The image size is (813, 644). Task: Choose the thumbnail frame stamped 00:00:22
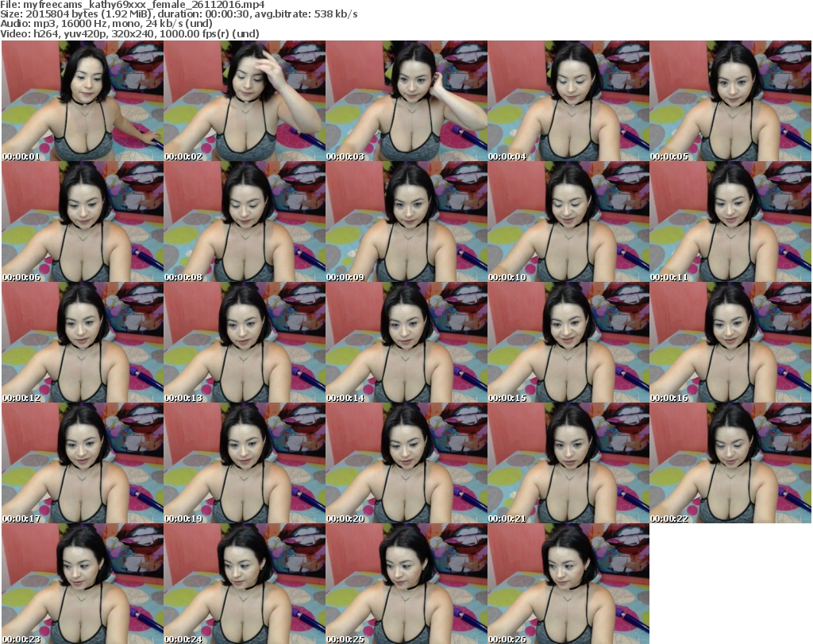pyautogui.click(x=730, y=463)
